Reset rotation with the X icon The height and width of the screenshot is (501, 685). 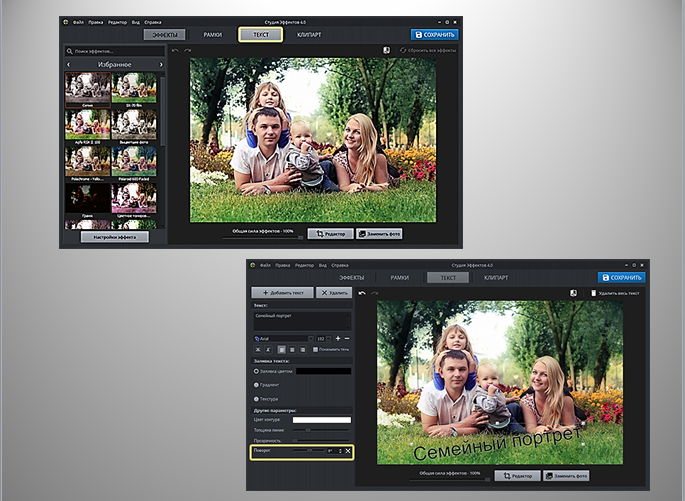pyautogui.click(x=348, y=452)
